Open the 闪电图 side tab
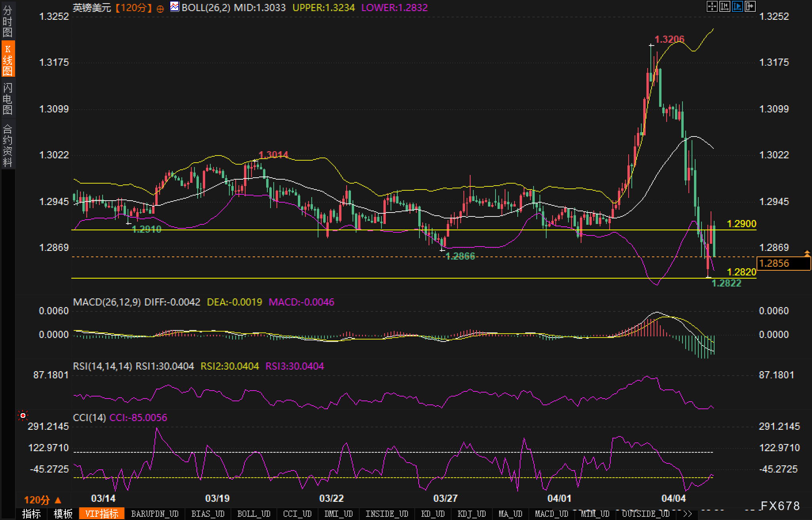812x520 pixels. coord(8,98)
